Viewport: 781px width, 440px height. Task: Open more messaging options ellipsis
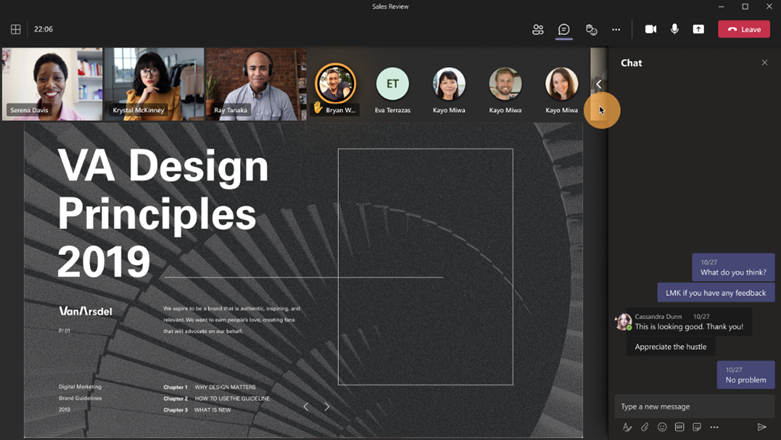pos(714,427)
